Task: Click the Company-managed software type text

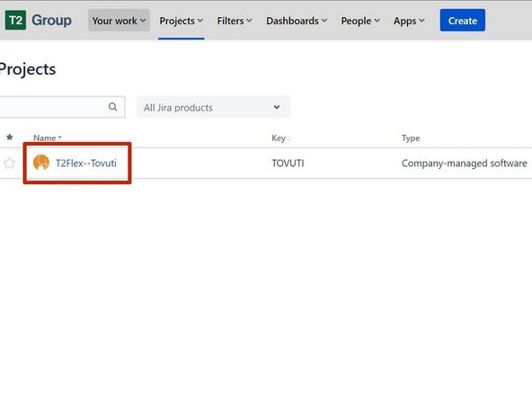Action: [464, 164]
